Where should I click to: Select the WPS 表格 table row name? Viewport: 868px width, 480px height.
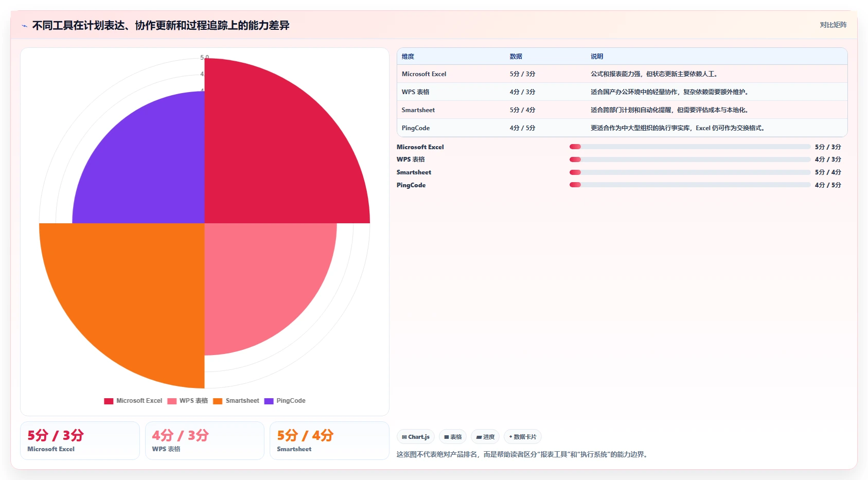(416, 92)
